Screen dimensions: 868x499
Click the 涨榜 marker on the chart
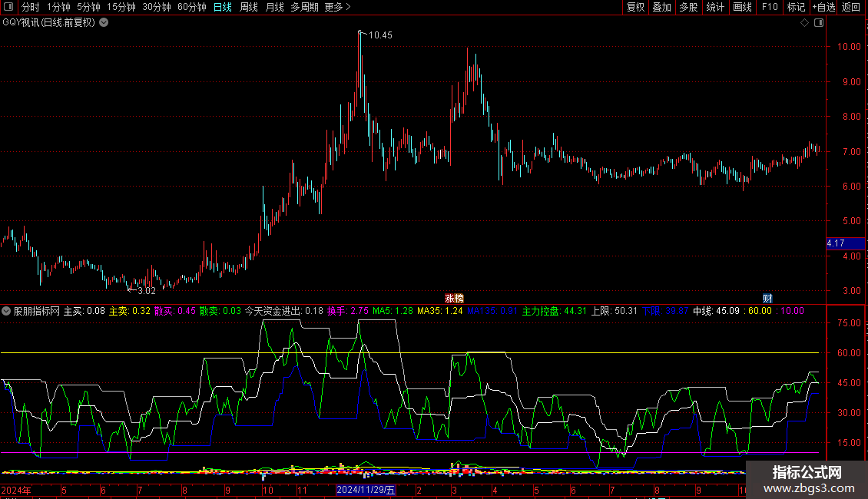(454, 299)
